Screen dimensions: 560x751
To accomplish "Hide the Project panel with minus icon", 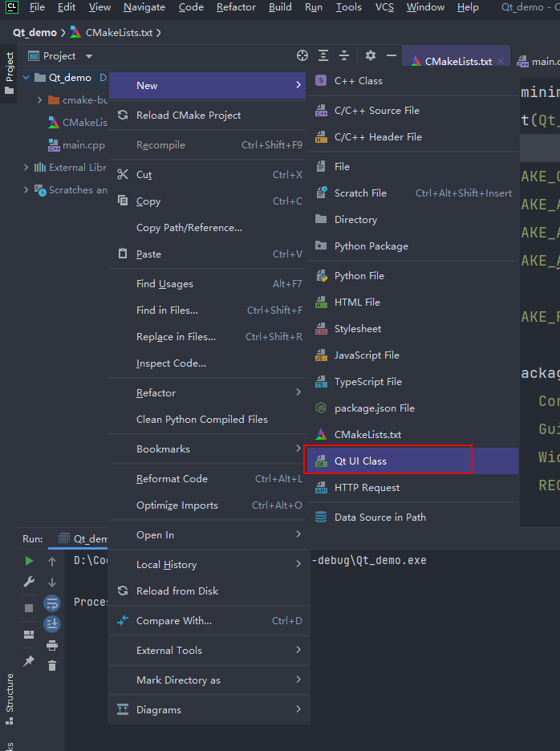I will pyautogui.click(x=392, y=55).
